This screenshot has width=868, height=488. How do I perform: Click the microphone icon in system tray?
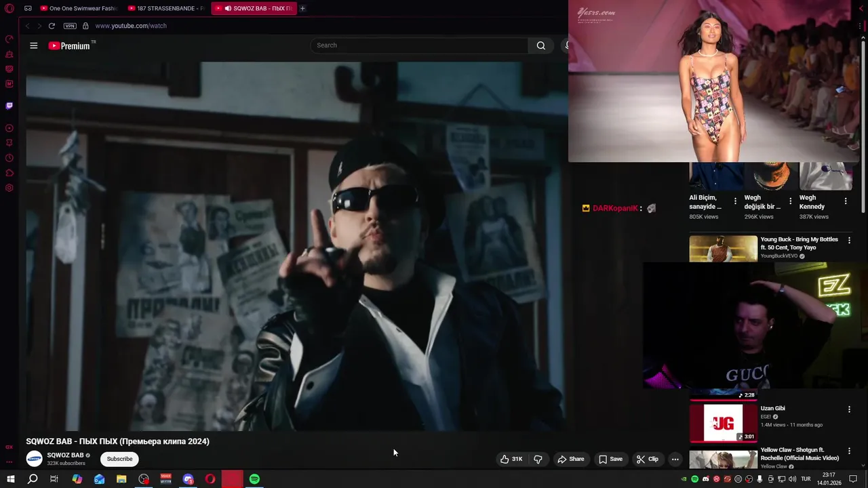pyautogui.click(x=759, y=479)
